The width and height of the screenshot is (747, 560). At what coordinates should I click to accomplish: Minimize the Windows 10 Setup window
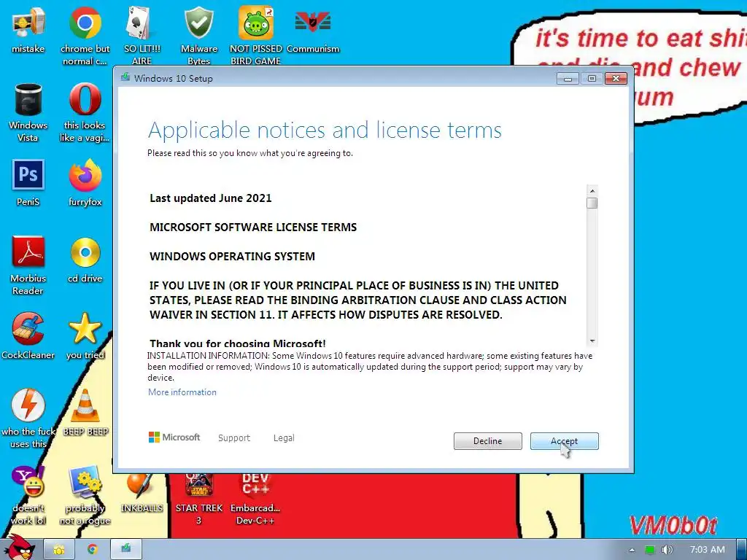point(568,79)
